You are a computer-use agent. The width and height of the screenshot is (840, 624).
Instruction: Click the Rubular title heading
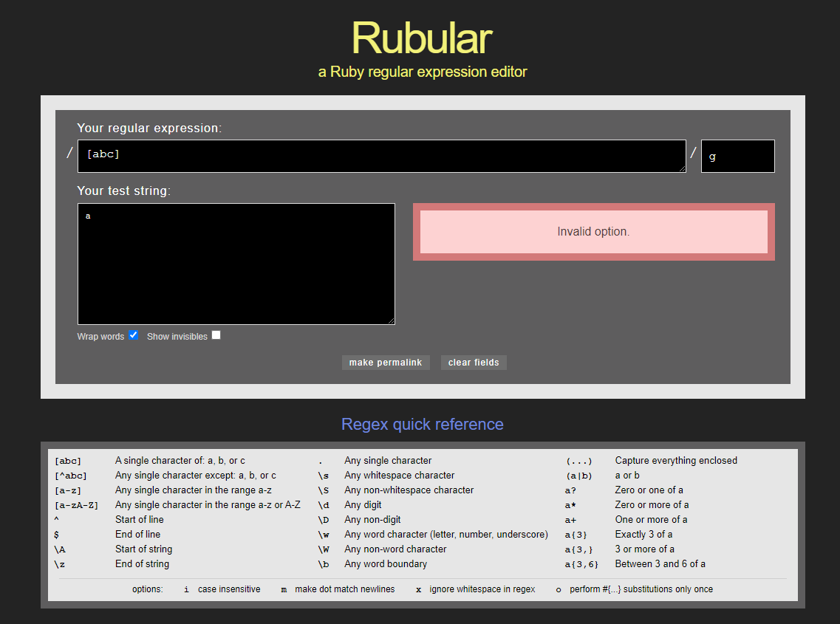[422, 38]
